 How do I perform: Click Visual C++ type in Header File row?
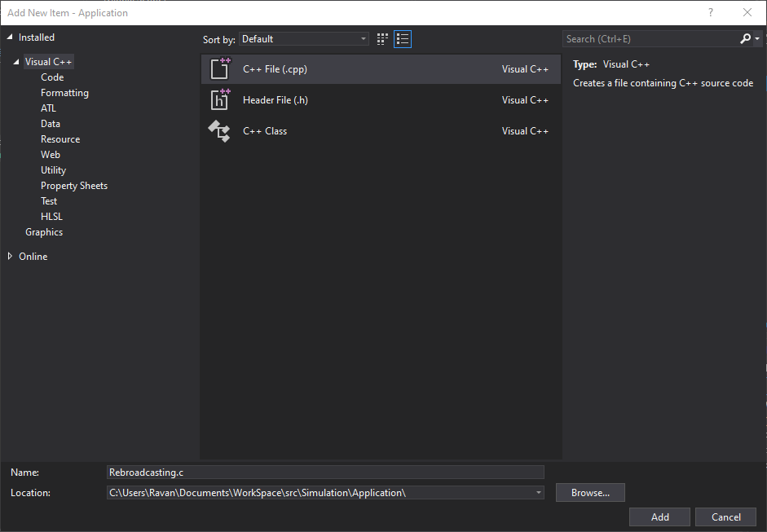pyautogui.click(x=525, y=99)
